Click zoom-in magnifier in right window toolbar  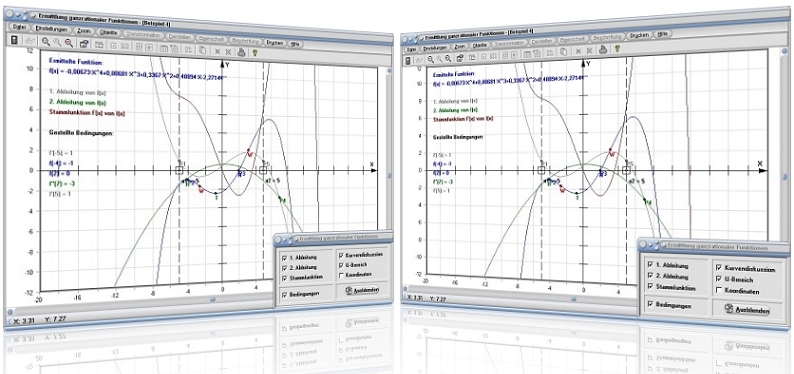coord(431,59)
